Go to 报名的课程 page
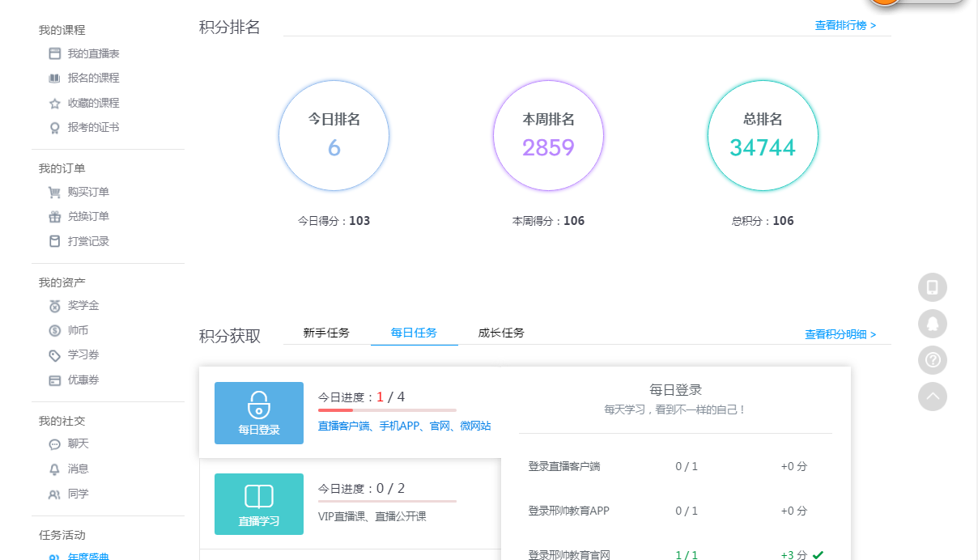This screenshot has height=560, width=978. click(92, 78)
